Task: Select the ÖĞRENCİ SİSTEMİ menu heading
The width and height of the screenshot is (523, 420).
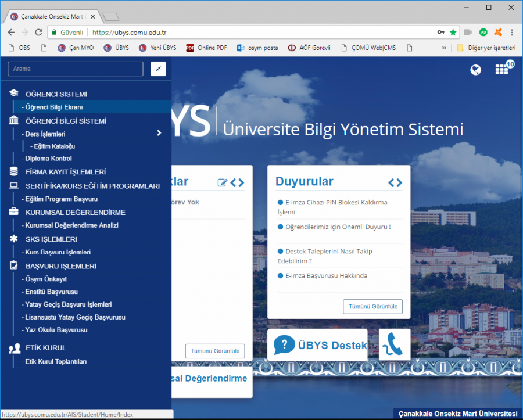Action: click(x=56, y=94)
